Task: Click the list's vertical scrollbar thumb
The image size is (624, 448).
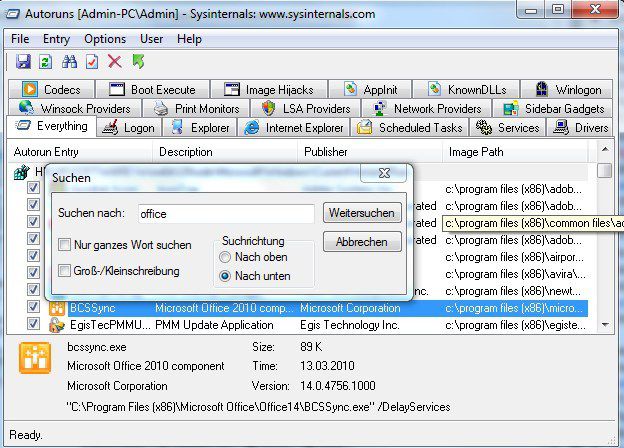Action: coord(605,170)
